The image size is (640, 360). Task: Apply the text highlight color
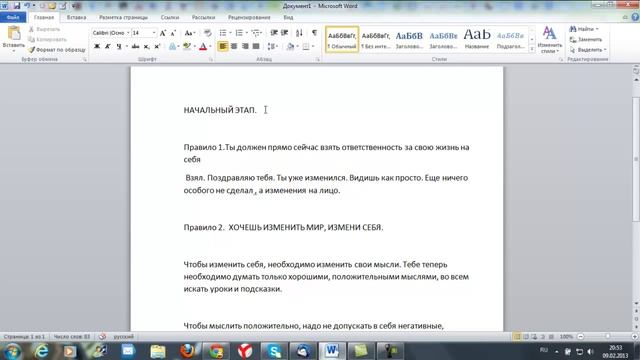[x=187, y=47]
